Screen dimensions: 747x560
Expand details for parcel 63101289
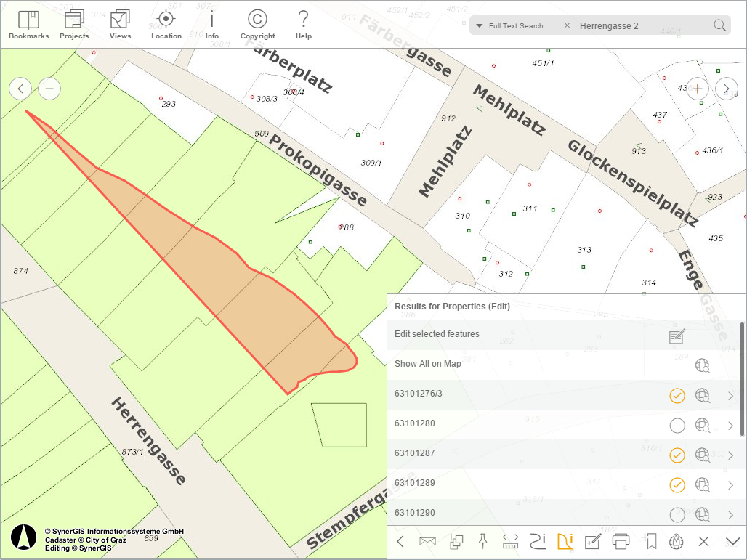[731, 485]
